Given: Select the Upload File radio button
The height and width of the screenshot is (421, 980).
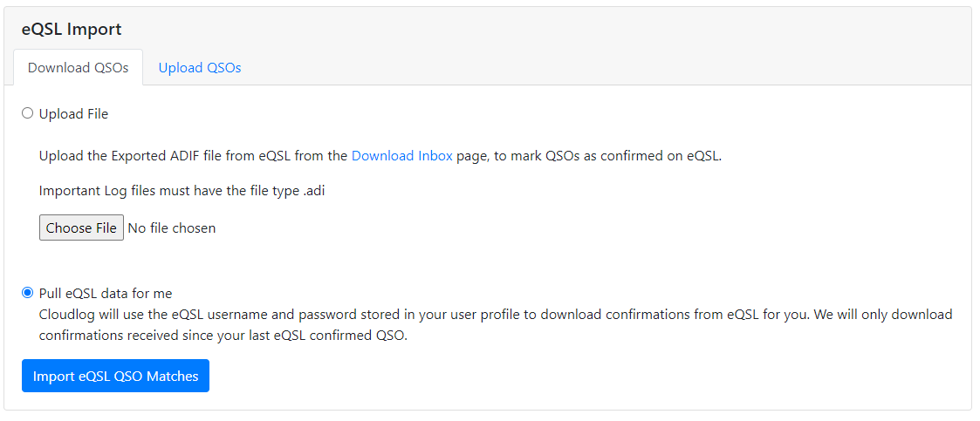Looking at the screenshot, I should click(28, 113).
